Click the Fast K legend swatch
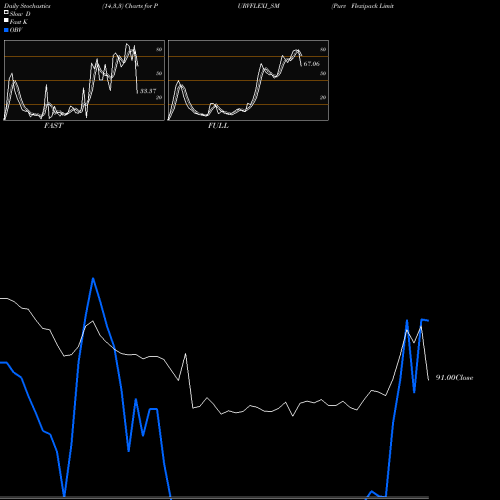Screen dimensions: 500x500 (x=6, y=20)
